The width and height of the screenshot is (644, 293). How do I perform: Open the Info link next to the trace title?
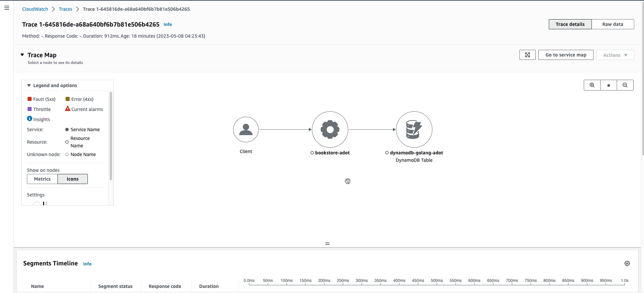coord(168,25)
